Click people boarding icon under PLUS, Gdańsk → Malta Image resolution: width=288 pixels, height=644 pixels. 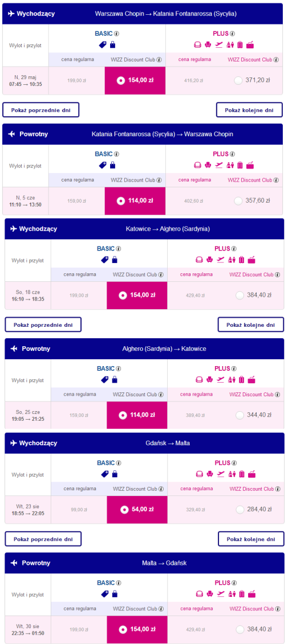(x=231, y=474)
